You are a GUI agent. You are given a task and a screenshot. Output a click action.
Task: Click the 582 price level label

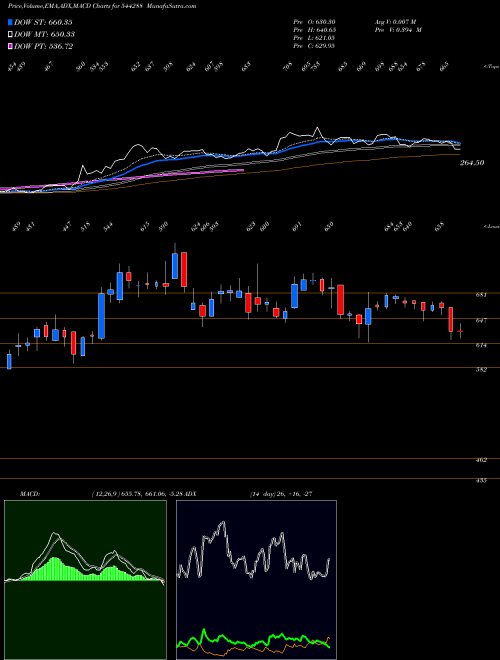(x=481, y=370)
